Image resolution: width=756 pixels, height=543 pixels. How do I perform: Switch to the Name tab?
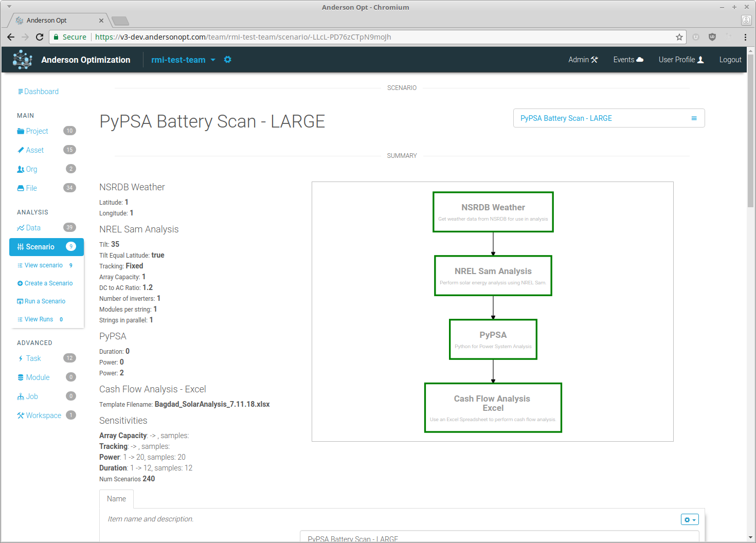(117, 499)
